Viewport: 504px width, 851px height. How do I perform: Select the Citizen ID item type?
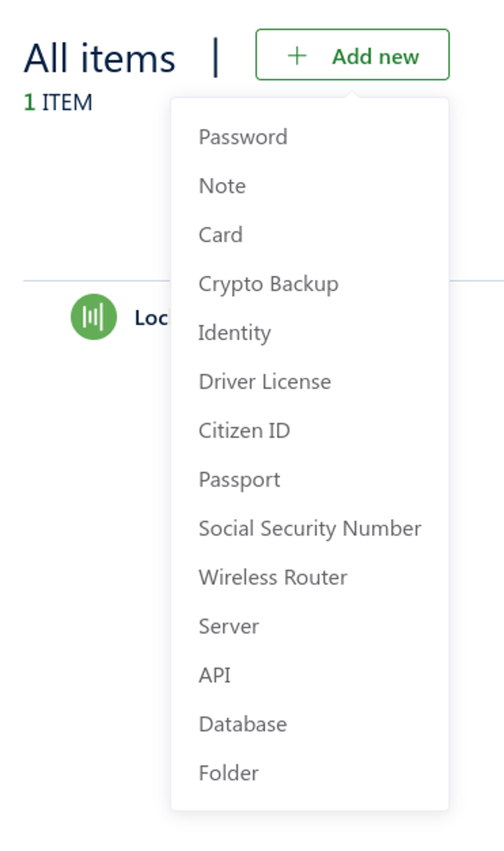coord(244,430)
